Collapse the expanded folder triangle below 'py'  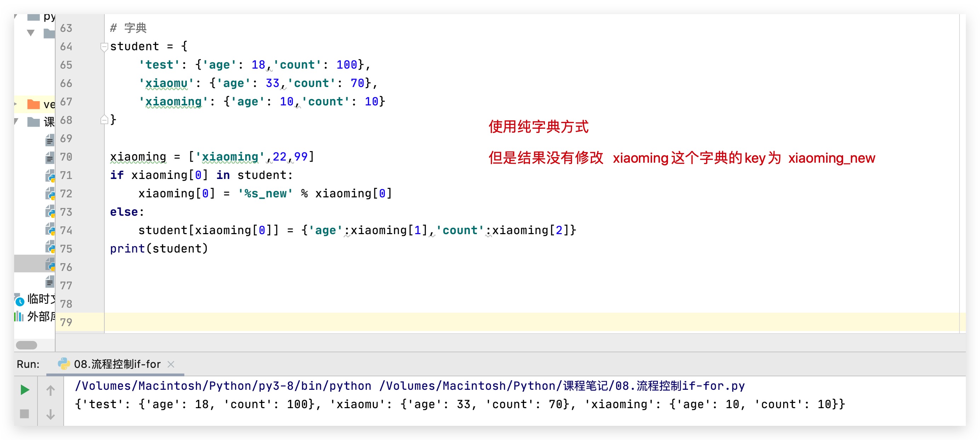(x=31, y=33)
